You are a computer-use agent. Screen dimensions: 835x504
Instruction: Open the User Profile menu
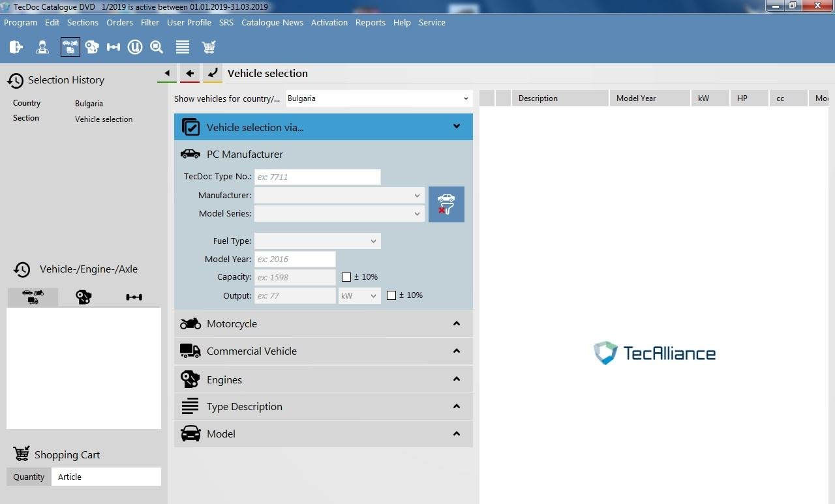coord(189,22)
